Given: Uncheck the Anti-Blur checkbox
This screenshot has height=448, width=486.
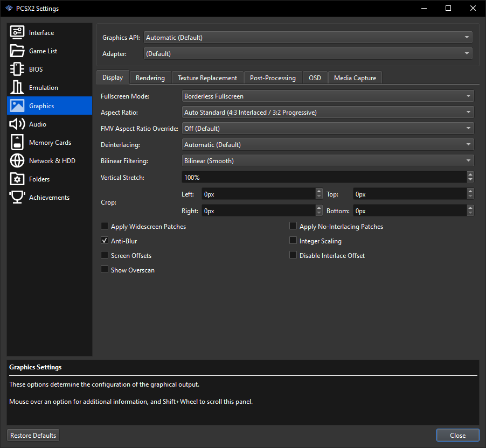Looking at the screenshot, I should [x=105, y=240].
